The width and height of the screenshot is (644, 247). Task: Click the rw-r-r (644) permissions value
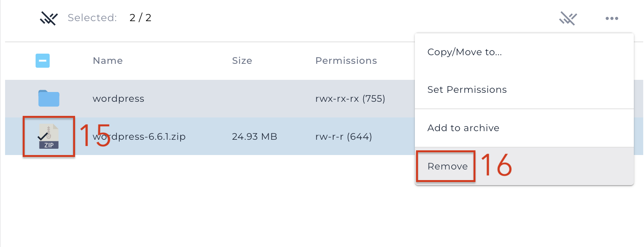click(344, 137)
